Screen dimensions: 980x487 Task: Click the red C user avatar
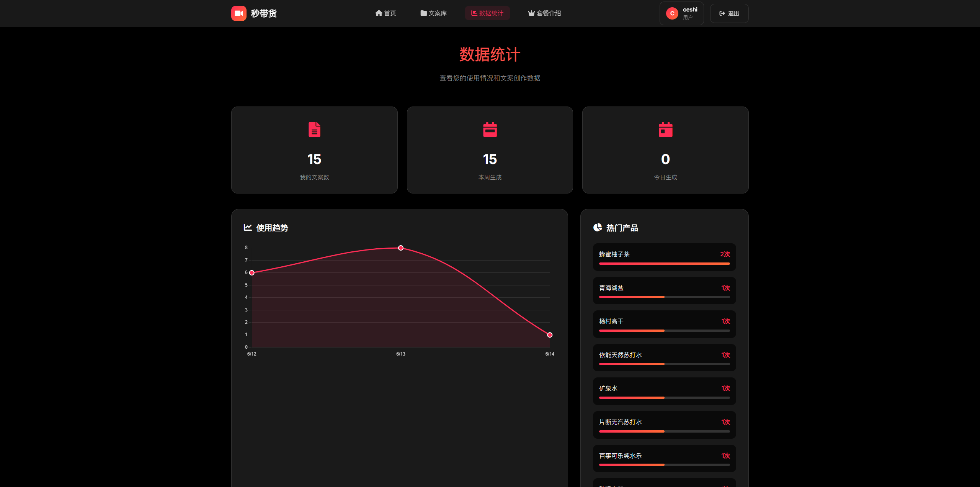coord(672,13)
